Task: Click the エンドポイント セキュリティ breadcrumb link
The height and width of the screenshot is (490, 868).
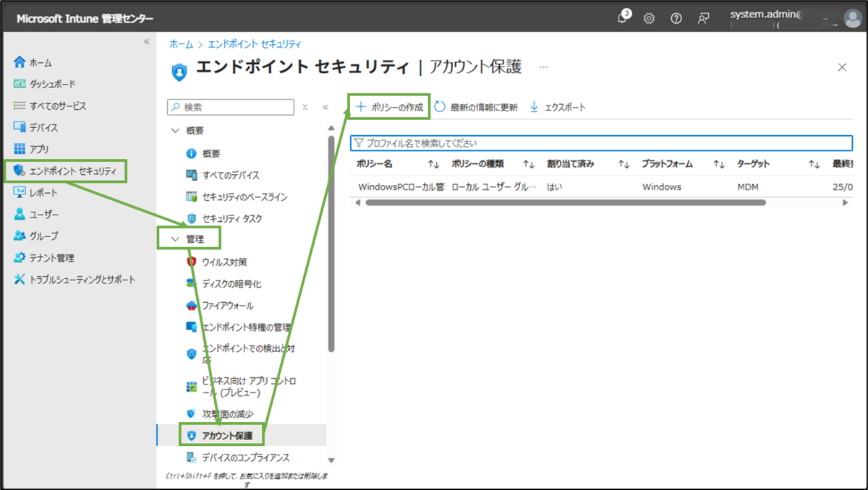Action: [x=255, y=44]
